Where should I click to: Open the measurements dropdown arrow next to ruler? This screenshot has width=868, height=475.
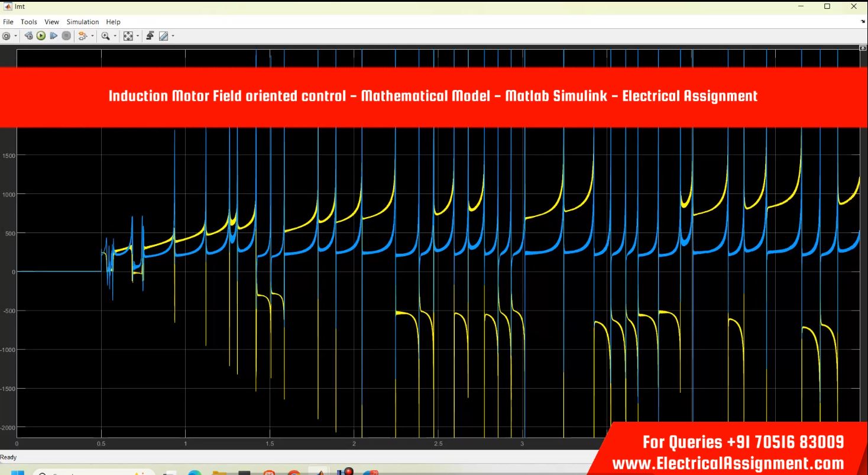click(173, 36)
